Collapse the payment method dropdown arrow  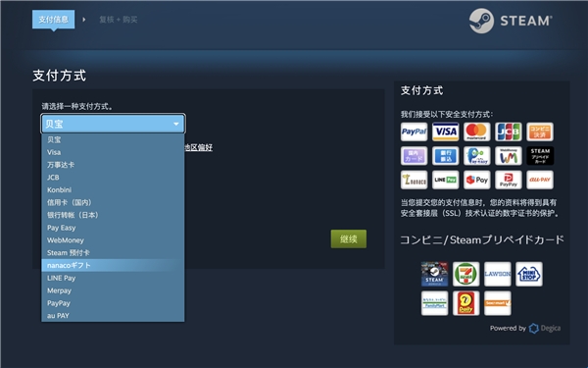tap(175, 124)
